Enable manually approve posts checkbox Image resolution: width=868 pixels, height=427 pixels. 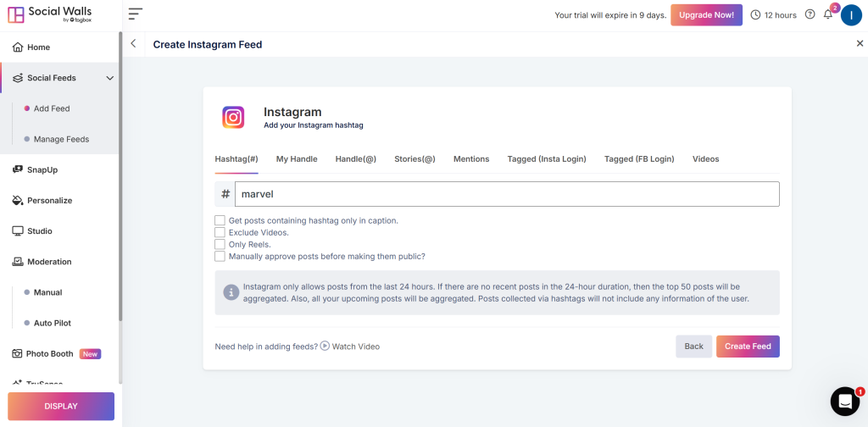pos(220,256)
